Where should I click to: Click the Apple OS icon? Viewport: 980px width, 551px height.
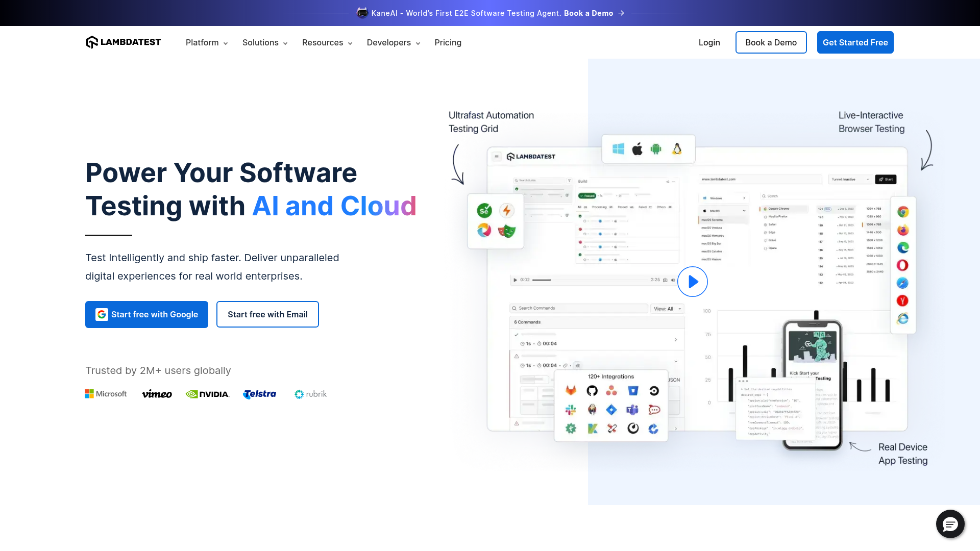(637, 149)
